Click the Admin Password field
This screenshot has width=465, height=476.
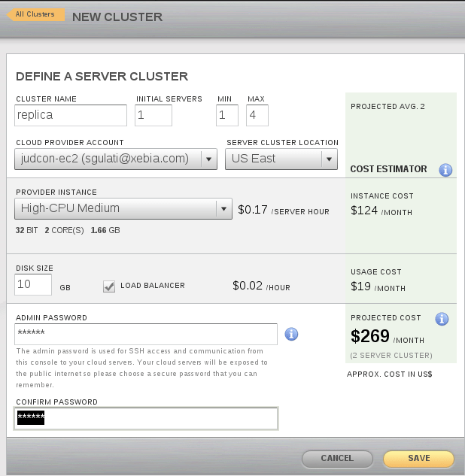coord(146,334)
